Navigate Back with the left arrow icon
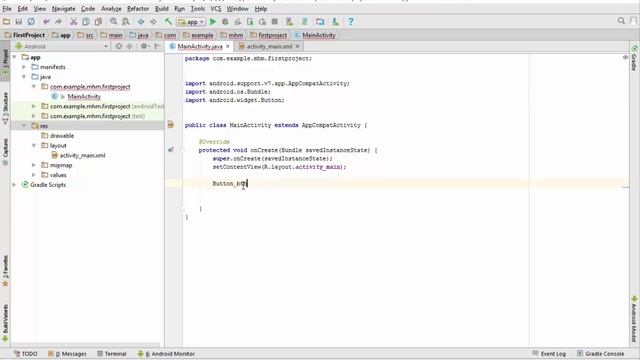The height and width of the screenshot is (360, 640). point(141,22)
